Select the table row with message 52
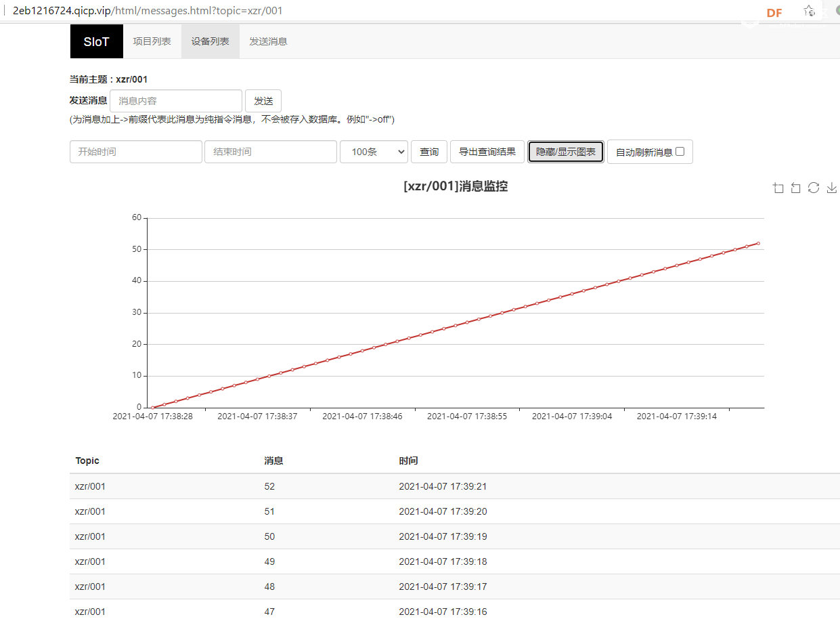This screenshot has height=619, width=840. coord(269,486)
